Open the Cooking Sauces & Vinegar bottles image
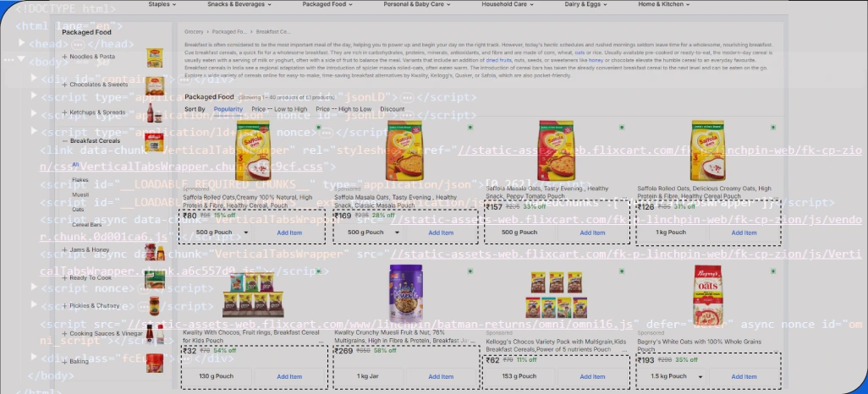 tap(155, 334)
